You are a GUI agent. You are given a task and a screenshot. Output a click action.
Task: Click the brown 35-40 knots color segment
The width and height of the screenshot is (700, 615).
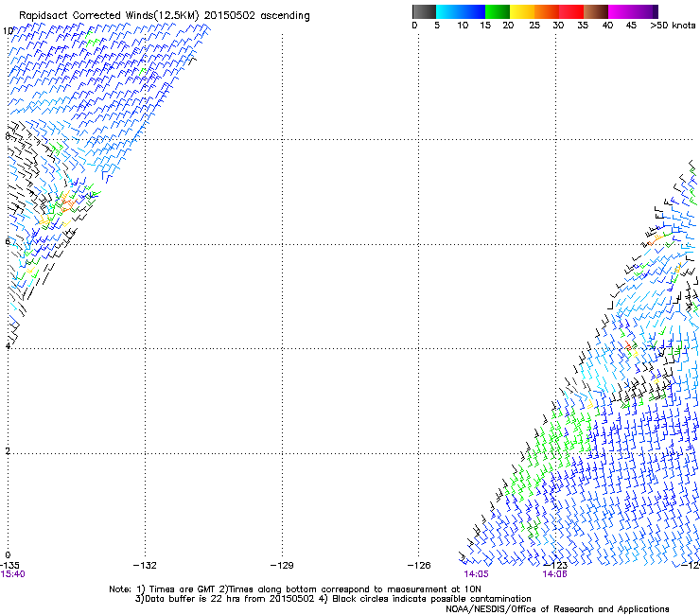(596, 11)
